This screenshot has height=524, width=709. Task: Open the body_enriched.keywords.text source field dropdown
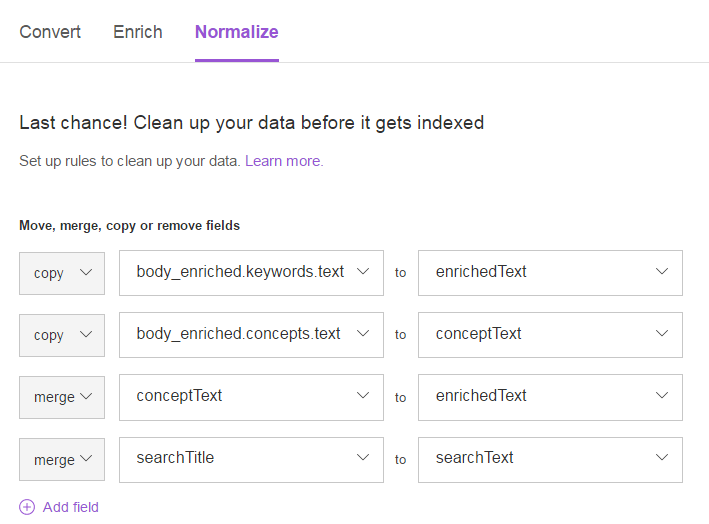[251, 272]
